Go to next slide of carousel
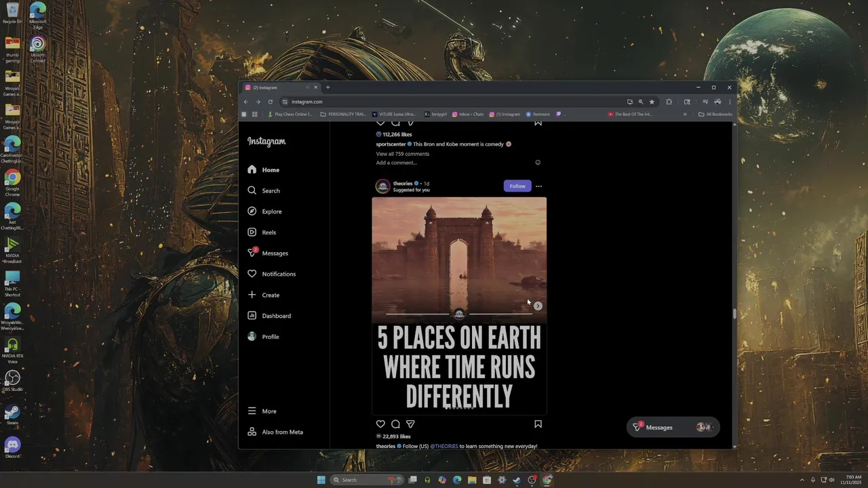This screenshot has width=868, height=488. click(538, 306)
